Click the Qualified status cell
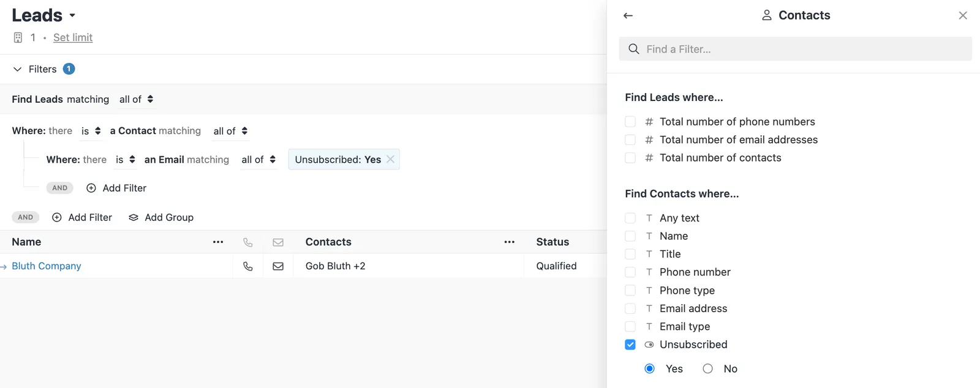Screen dimensions: 980x388 (x=556, y=266)
